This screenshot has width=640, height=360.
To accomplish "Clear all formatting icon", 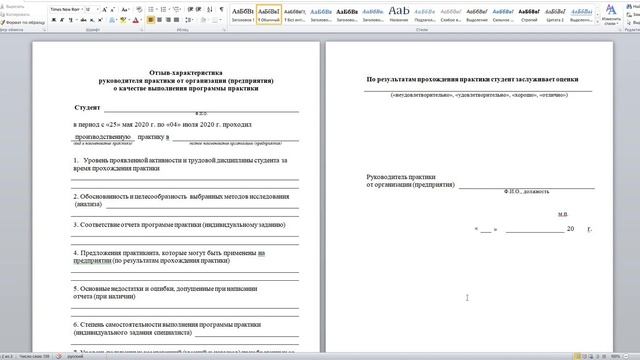I will pos(139,9).
